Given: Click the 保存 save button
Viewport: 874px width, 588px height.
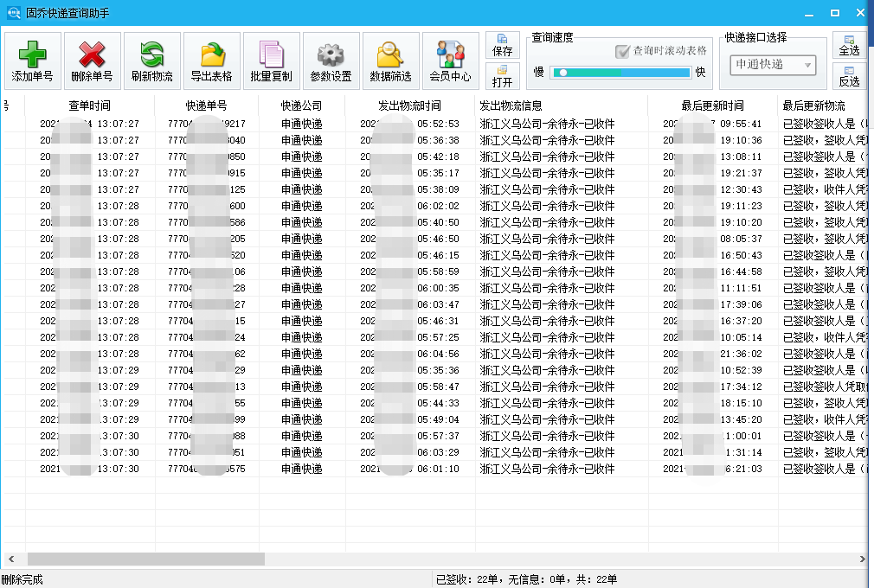Looking at the screenshot, I should (502, 45).
